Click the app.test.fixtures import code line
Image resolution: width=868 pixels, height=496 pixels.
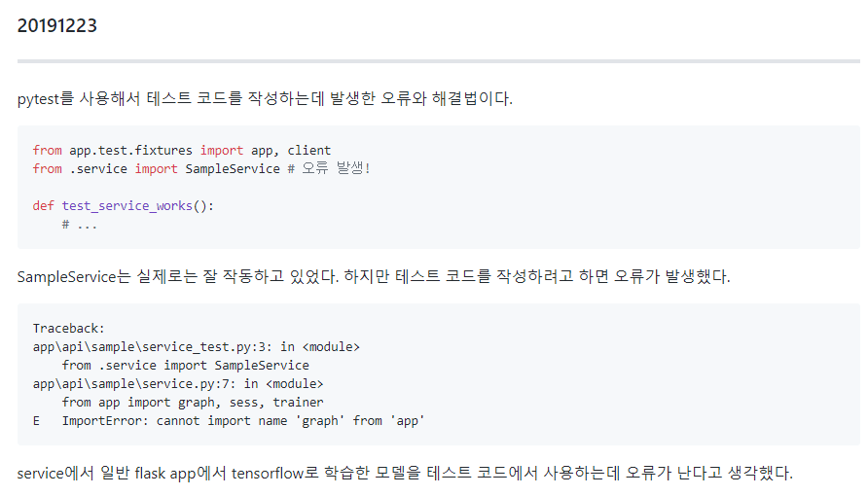click(182, 151)
